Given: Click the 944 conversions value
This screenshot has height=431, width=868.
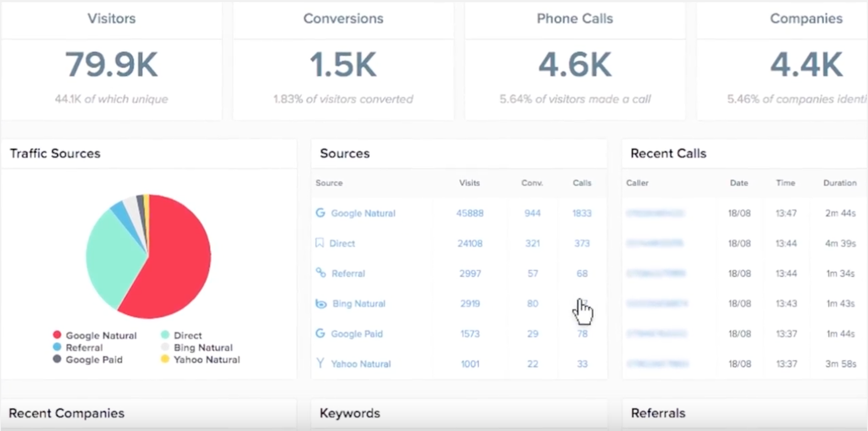Looking at the screenshot, I should (x=532, y=213).
